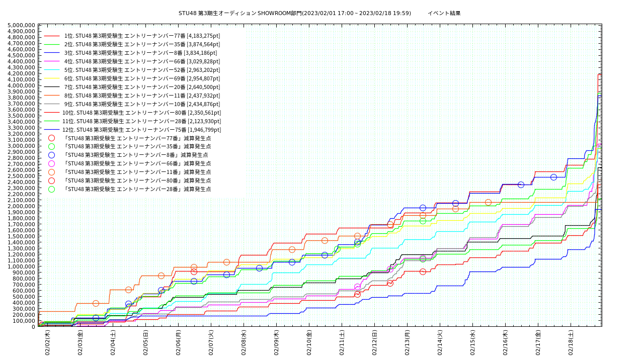The image size is (644, 362).
Task: Click the 02/05(日) date label on x-axis
Action: pos(145,342)
